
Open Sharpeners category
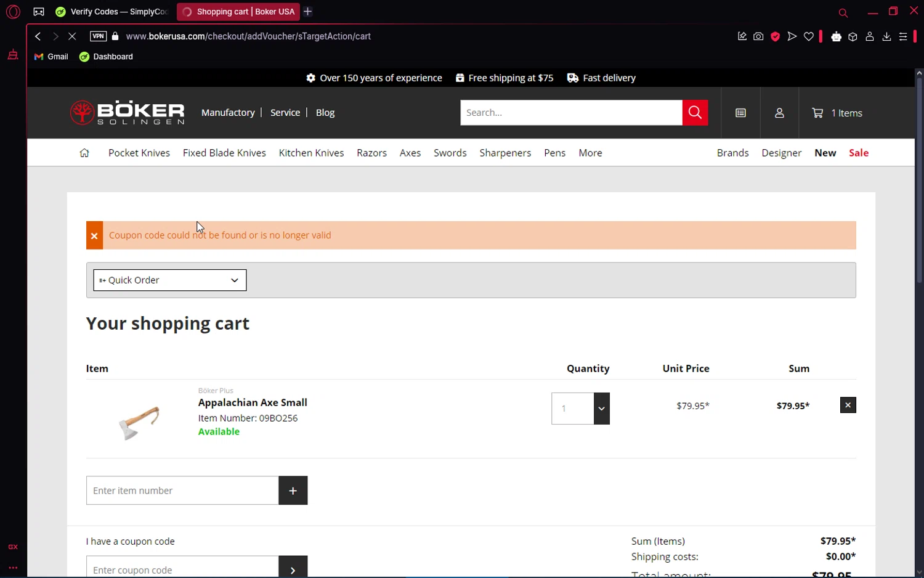[x=505, y=153]
